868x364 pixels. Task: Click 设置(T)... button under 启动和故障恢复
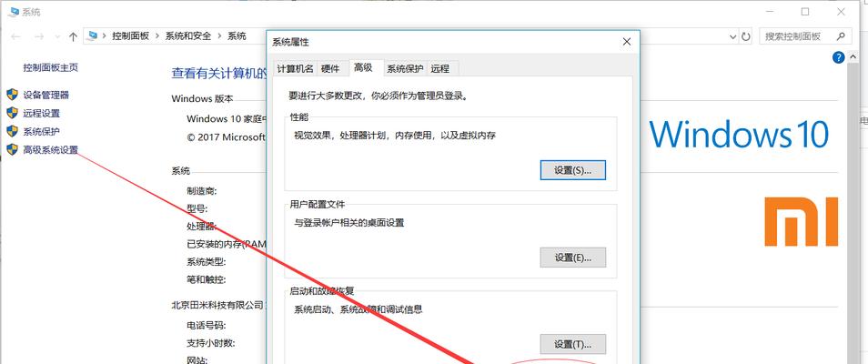(x=573, y=344)
